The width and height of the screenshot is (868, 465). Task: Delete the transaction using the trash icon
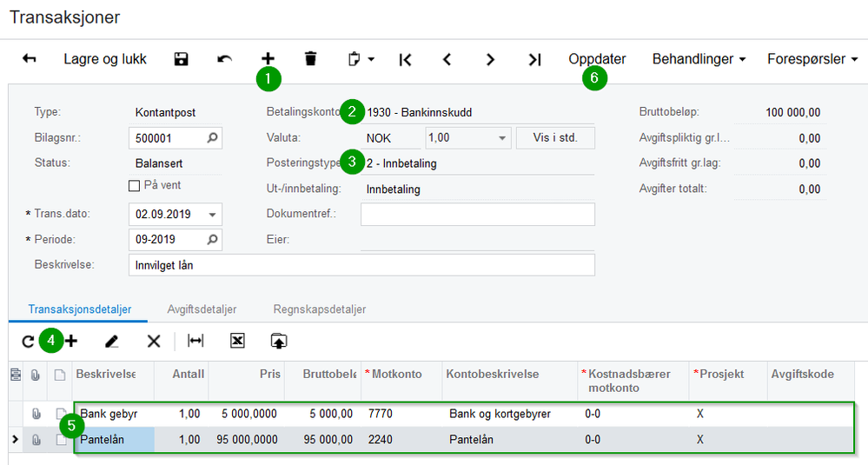pos(310,59)
